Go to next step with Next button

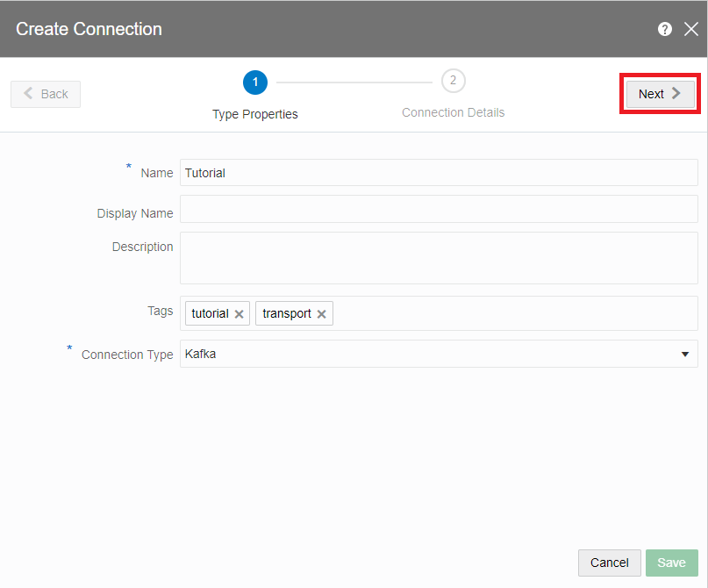point(660,94)
